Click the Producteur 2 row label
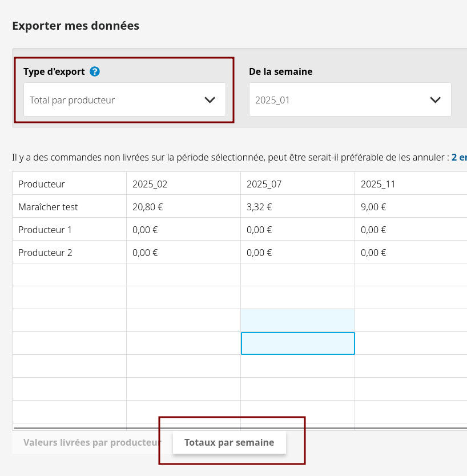The width and height of the screenshot is (467, 476). (69, 253)
